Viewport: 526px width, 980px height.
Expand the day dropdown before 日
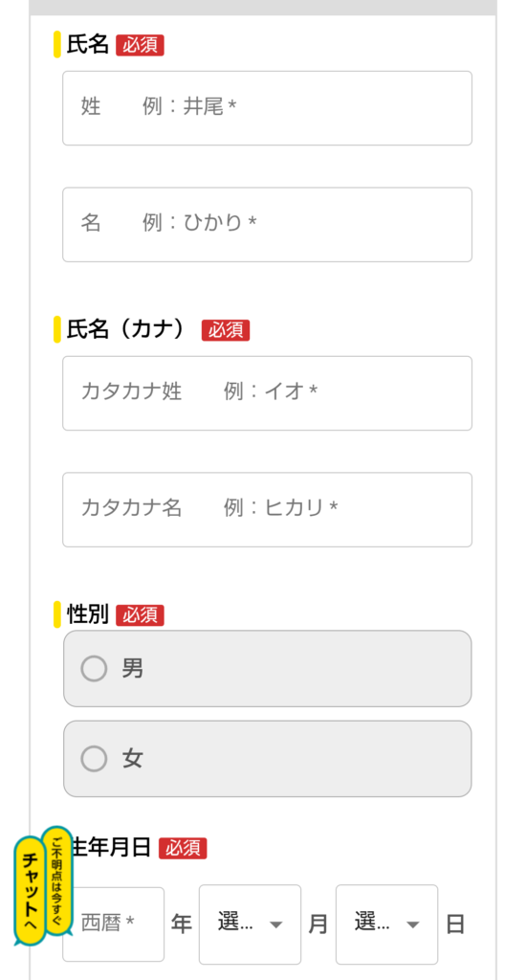(386, 924)
